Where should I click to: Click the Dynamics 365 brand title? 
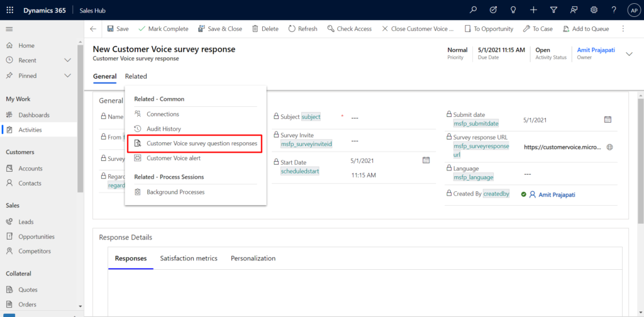45,10
